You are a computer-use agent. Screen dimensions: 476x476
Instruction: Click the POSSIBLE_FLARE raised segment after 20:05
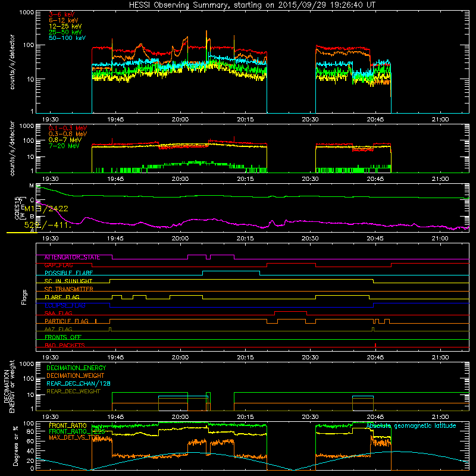[231, 271]
